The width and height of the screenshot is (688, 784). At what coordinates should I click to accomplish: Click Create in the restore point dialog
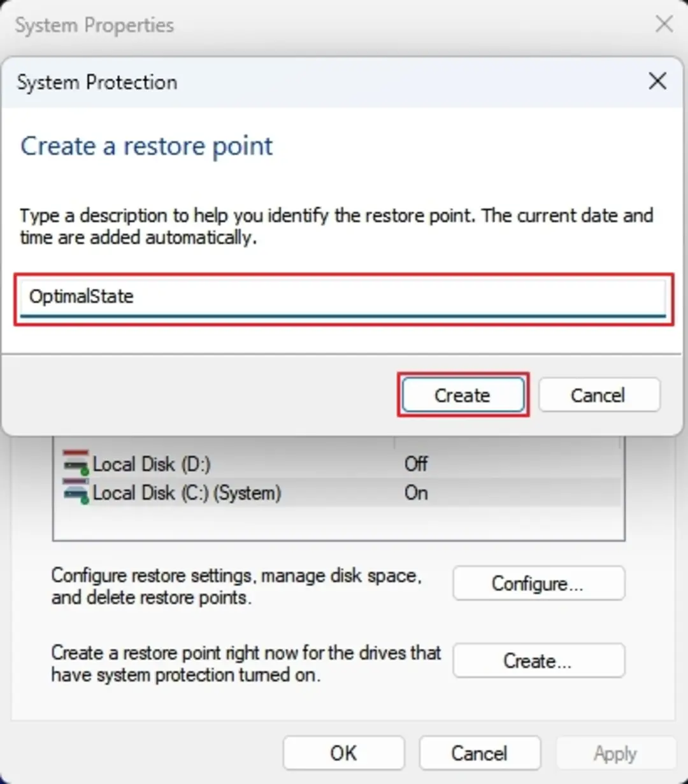[462, 396]
